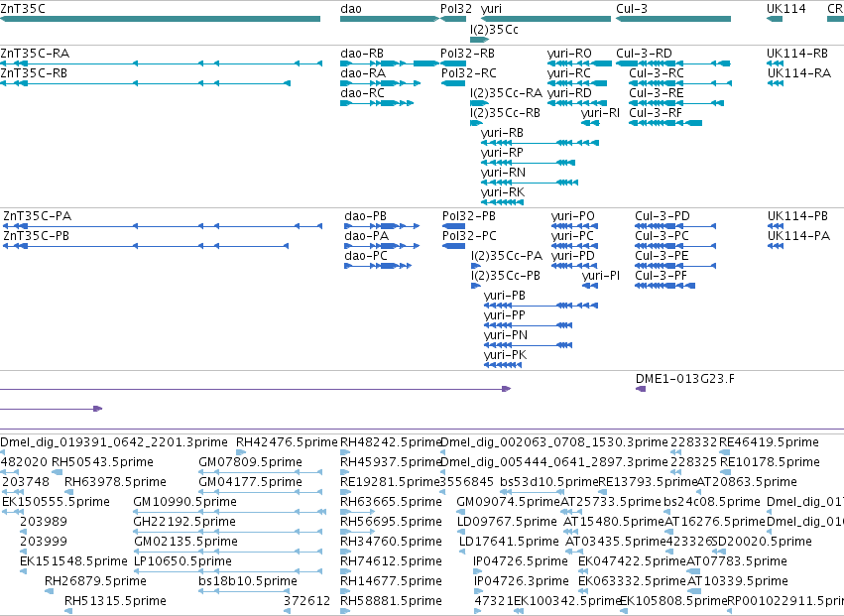Click EST label RH26879.5prime
The height and width of the screenshot is (616, 844).
click(x=95, y=581)
